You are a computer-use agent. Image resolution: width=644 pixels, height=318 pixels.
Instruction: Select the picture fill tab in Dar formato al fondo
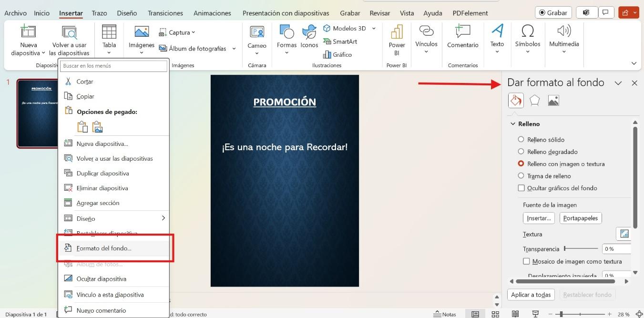tap(553, 100)
